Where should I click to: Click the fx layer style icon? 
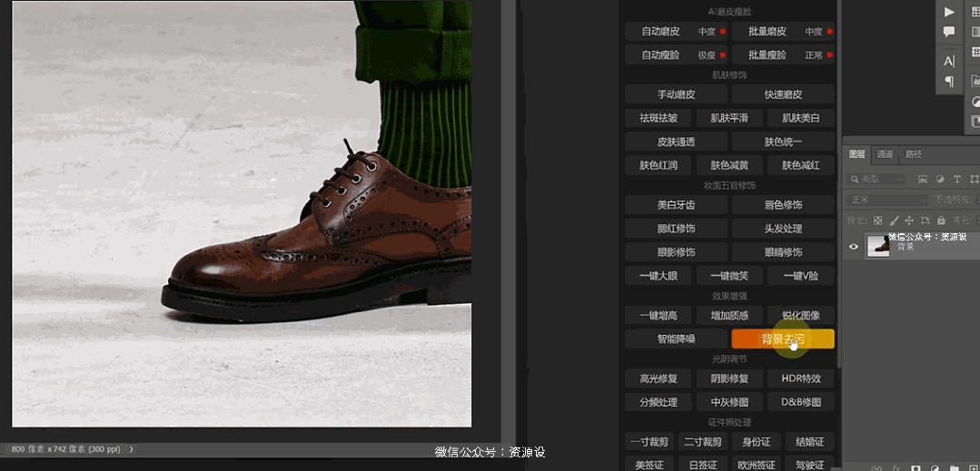pyautogui.click(x=896, y=468)
